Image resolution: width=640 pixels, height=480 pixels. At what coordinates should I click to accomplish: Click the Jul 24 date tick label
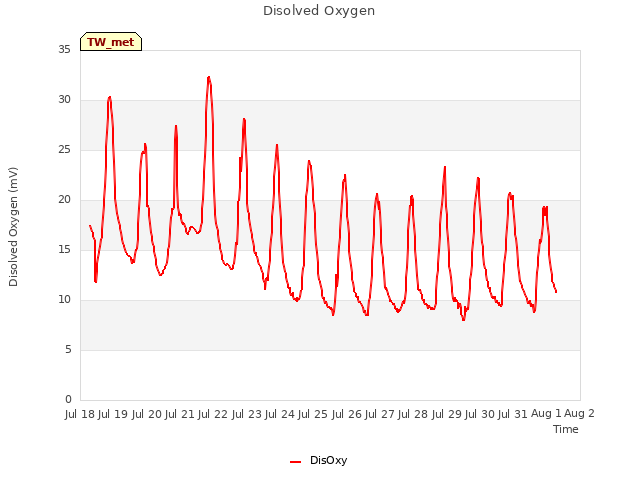[280, 414]
